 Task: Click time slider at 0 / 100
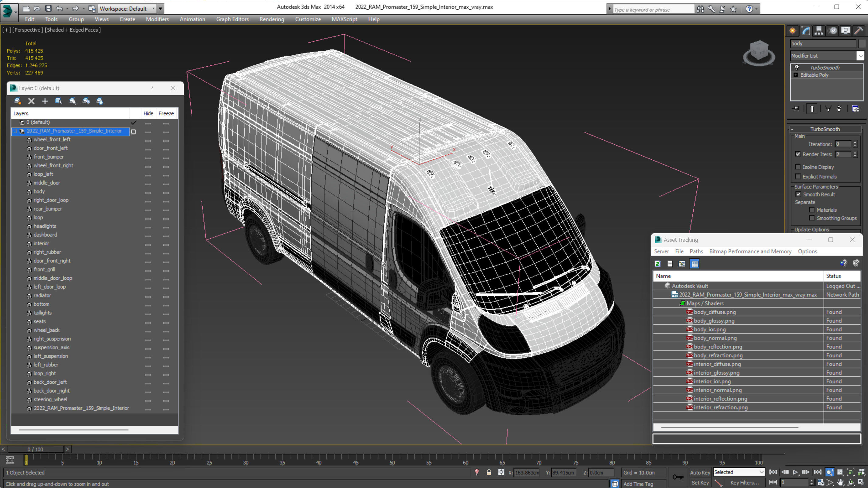(35, 449)
